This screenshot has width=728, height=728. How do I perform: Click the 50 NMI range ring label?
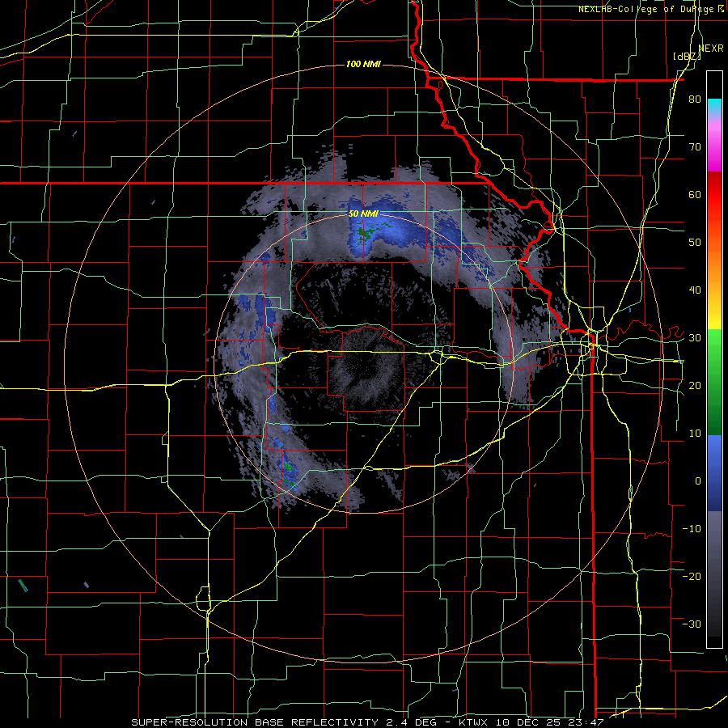click(x=363, y=214)
